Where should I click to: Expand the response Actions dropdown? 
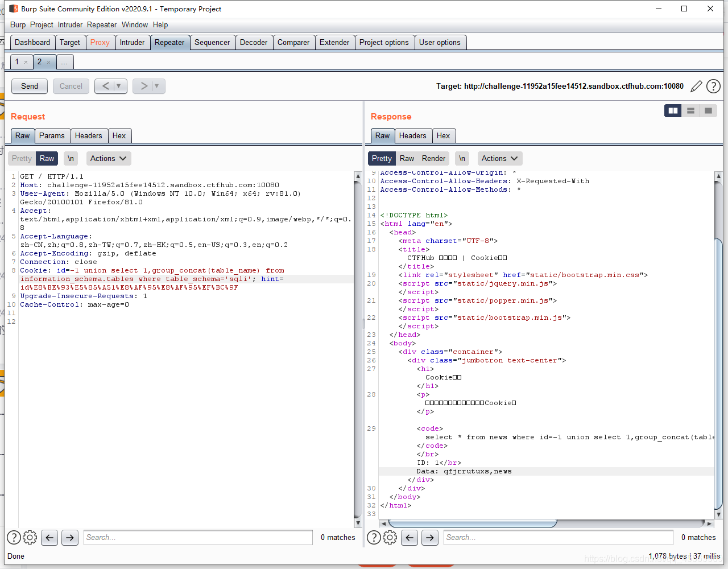point(499,158)
